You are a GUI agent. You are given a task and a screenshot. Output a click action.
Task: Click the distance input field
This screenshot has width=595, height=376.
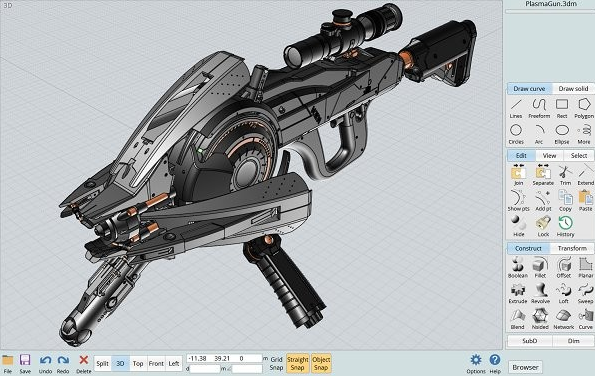tap(205, 368)
